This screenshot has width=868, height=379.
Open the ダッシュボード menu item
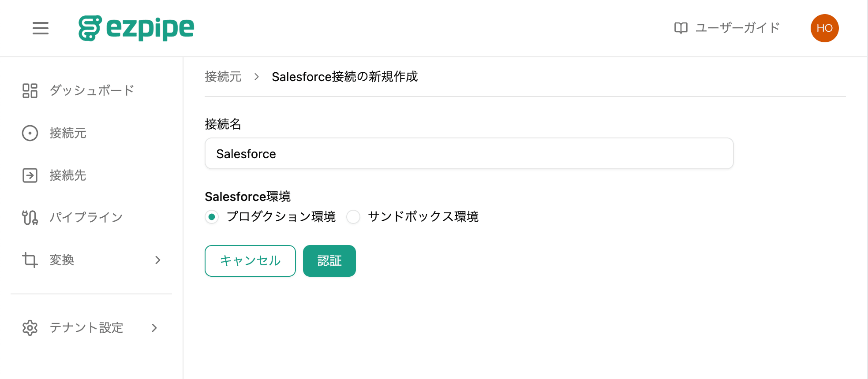click(x=91, y=91)
